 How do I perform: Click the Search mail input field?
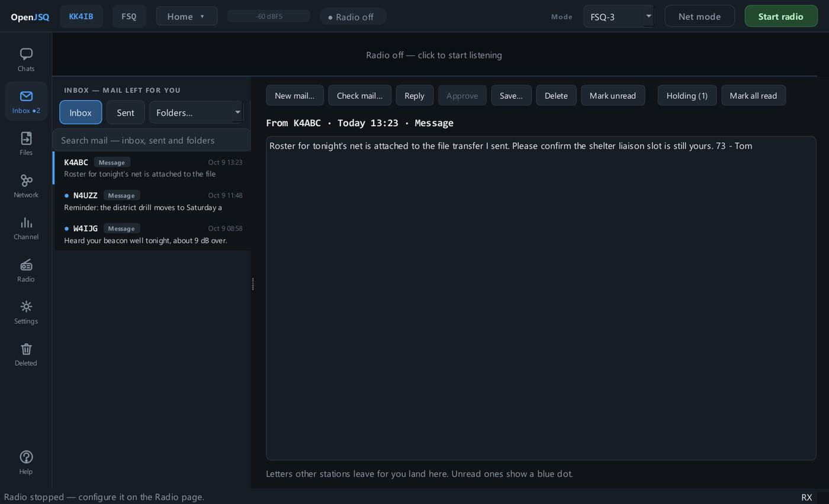pyautogui.click(x=152, y=140)
